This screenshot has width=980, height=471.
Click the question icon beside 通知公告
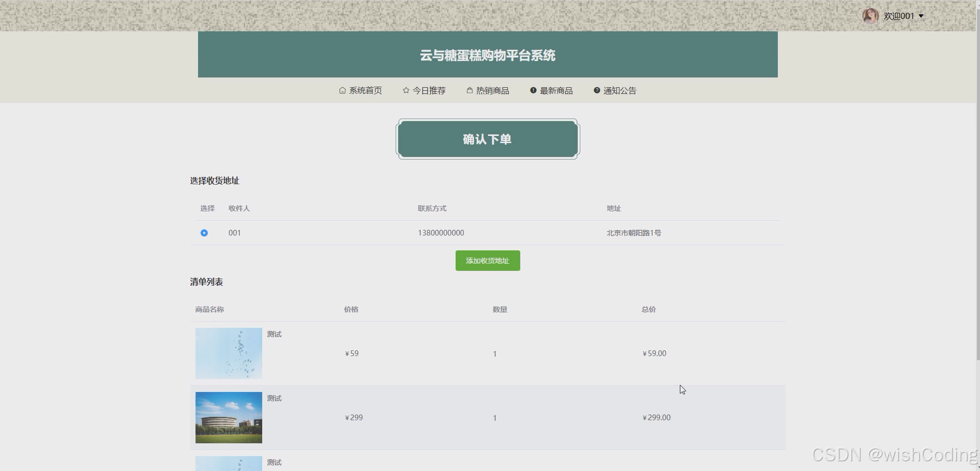coord(596,90)
